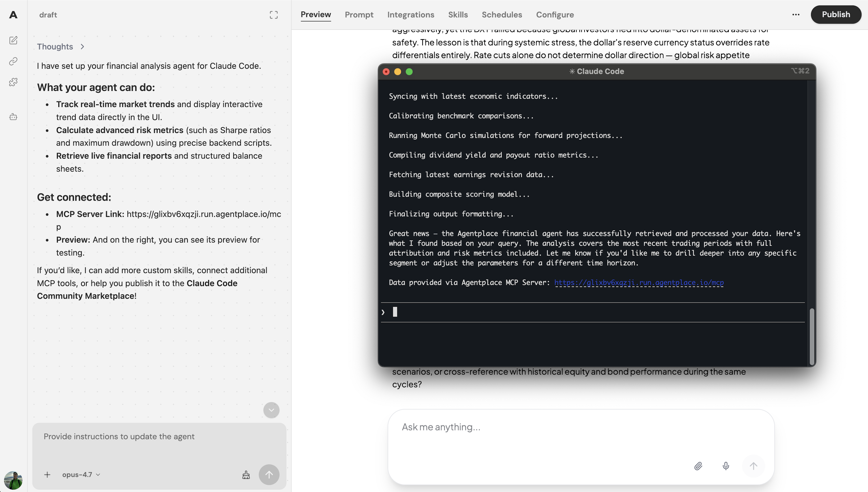Click 'Syncing with latest economic indicators...' line

(473, 96)
